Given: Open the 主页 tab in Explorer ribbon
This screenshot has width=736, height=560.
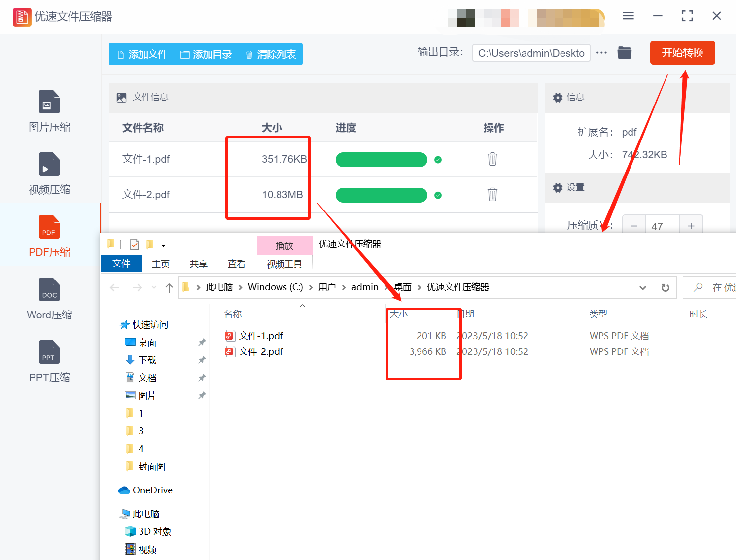Looking at the screenshot, I should pos(161,264).
